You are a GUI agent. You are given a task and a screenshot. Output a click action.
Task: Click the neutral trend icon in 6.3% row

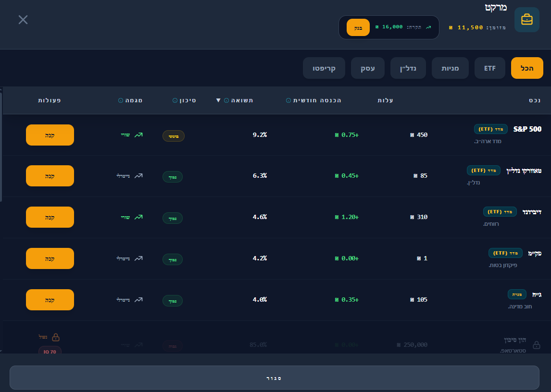point(138,176)
